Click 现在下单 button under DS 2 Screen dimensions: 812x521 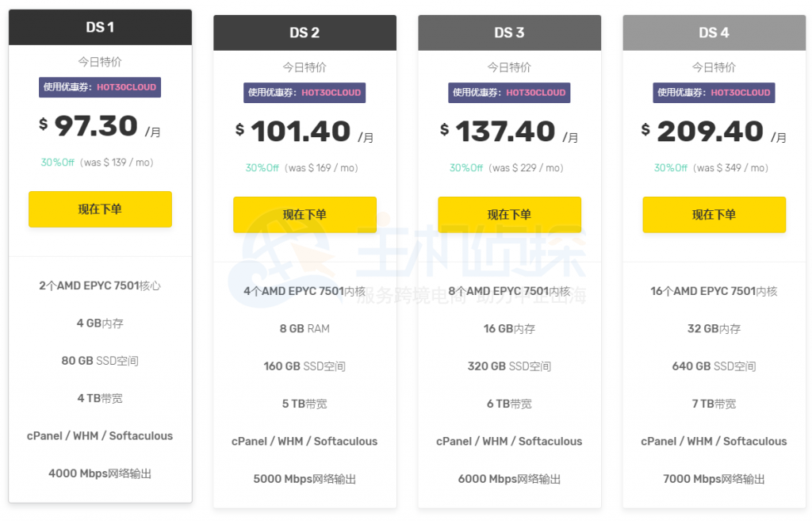click(x=304, y=215)
